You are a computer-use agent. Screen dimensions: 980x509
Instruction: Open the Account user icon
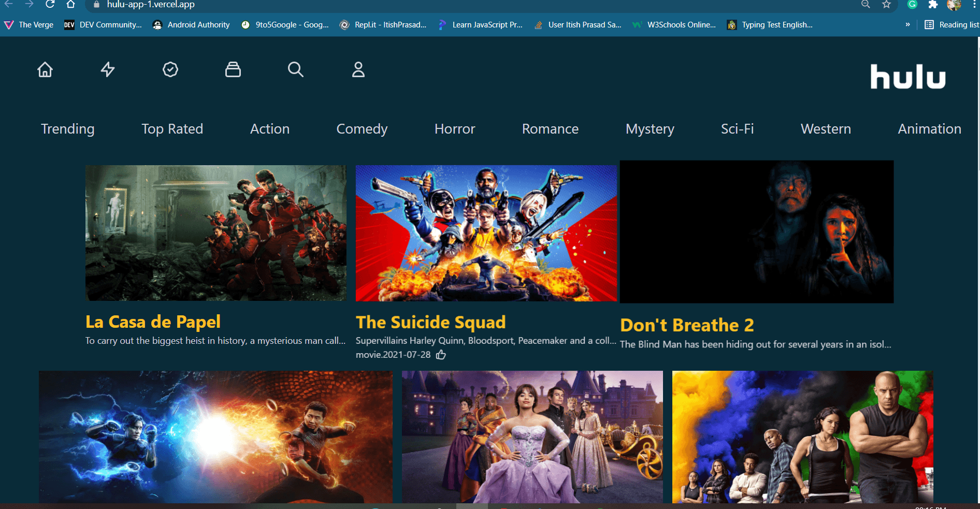coord(358,69)
